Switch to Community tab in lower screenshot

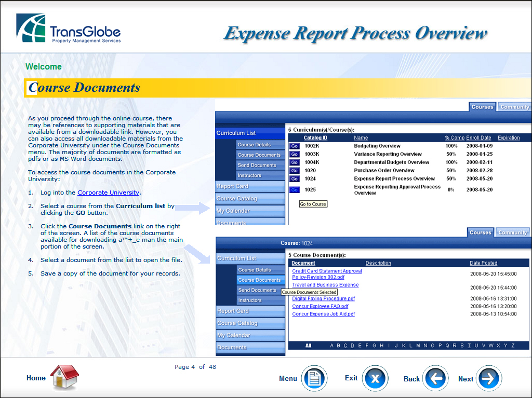coord(512,232)
